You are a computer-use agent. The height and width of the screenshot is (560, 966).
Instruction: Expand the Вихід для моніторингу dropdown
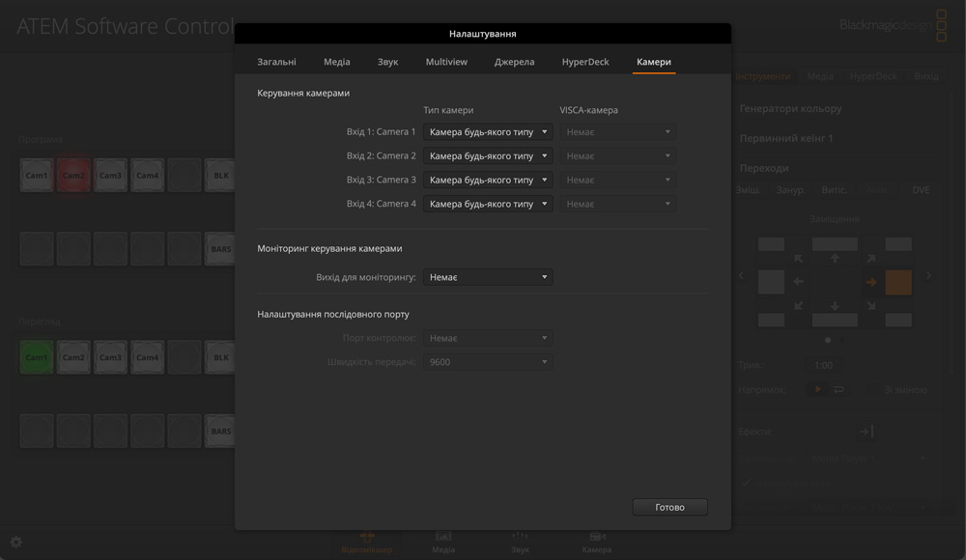point(488,277)
